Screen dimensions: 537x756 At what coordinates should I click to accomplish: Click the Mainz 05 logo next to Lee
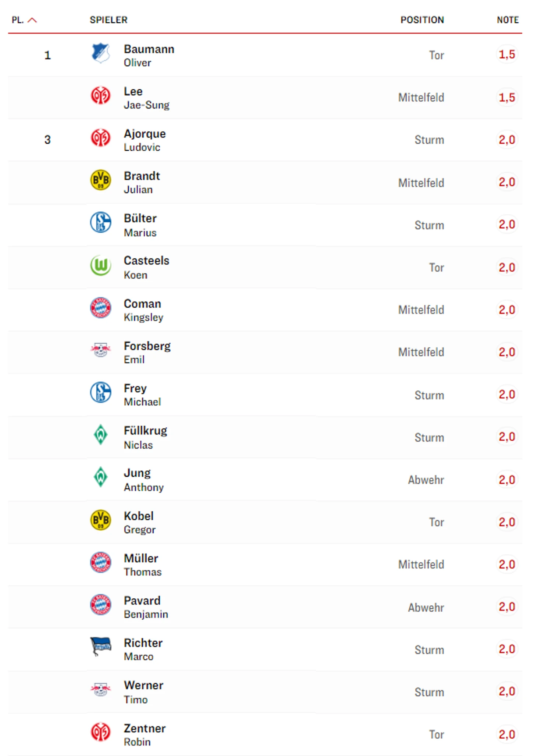(100, 96)
